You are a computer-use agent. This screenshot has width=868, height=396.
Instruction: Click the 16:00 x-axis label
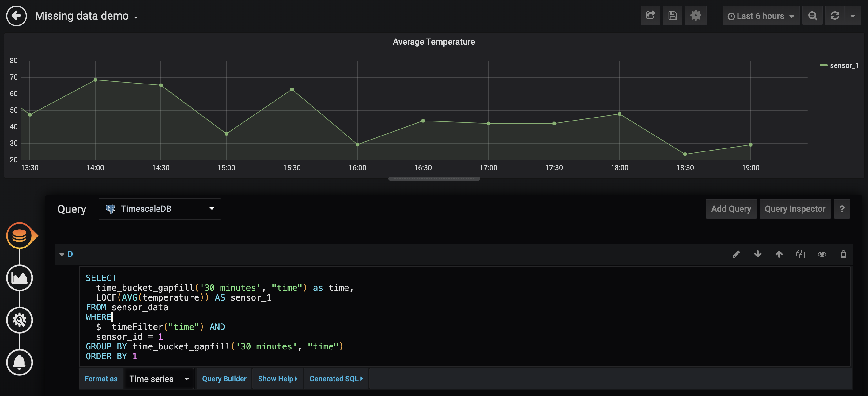357,168
